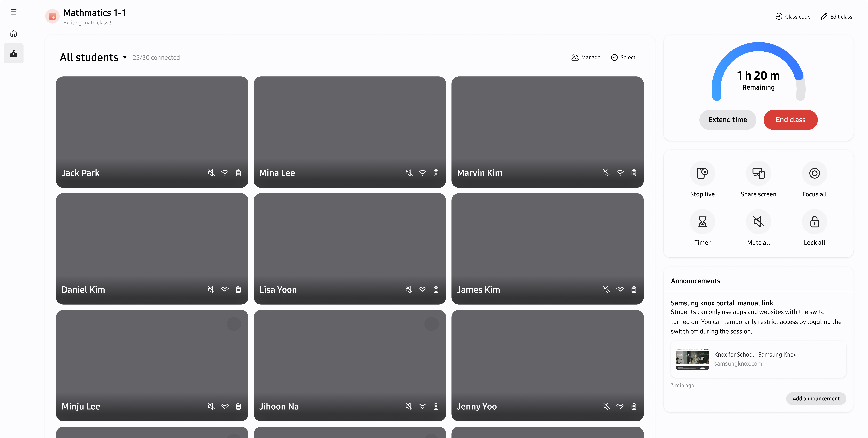Viewport: 868px width, 438px height.
Task: Click the '3 min ago' timestamp
Action: [682, 385]
